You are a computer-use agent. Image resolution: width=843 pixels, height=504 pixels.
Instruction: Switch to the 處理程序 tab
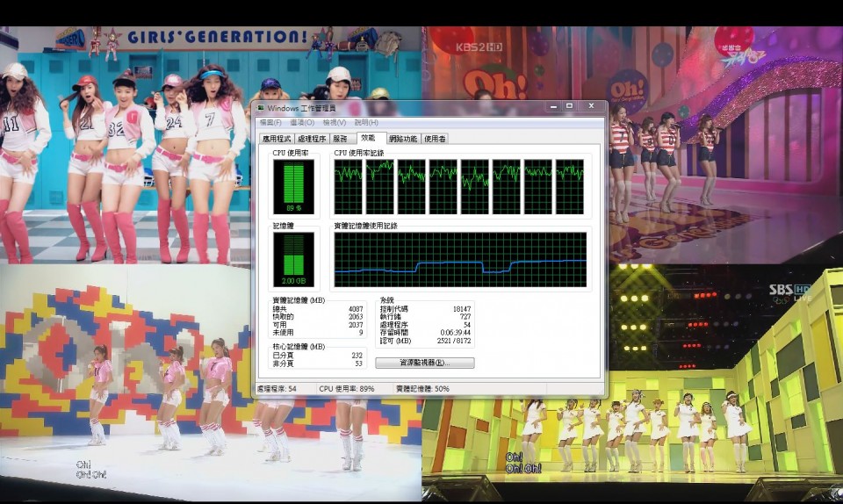pyautogui.click(x=312, y=139)
